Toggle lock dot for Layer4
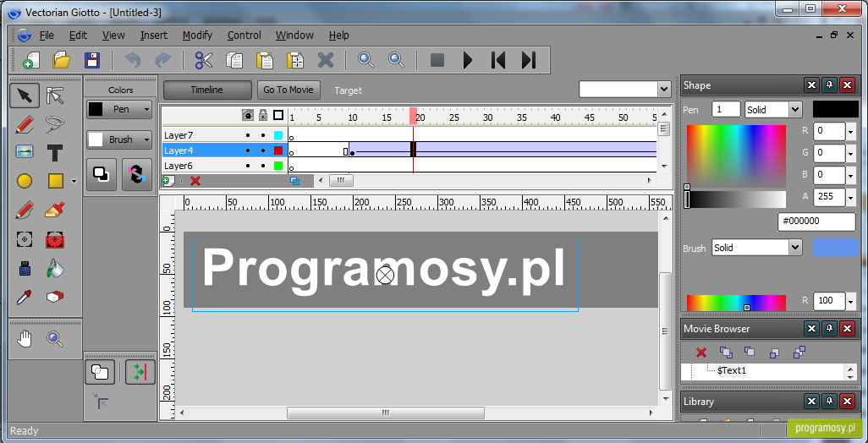 coord(263,150)
